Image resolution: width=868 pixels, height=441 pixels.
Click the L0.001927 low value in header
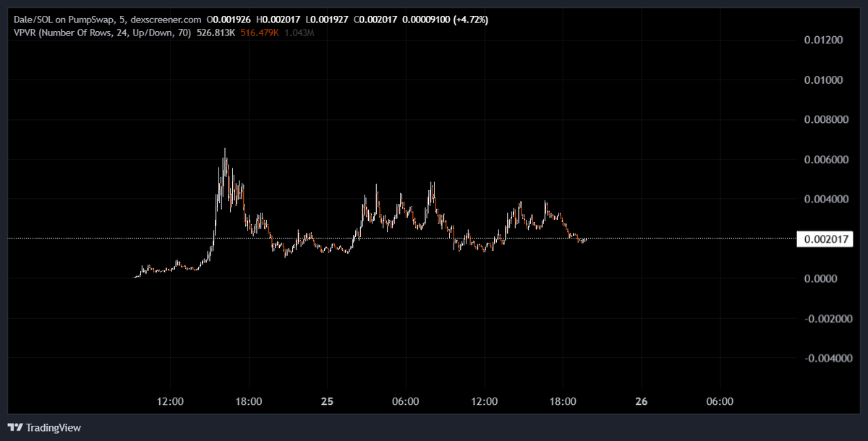point(328,20)
